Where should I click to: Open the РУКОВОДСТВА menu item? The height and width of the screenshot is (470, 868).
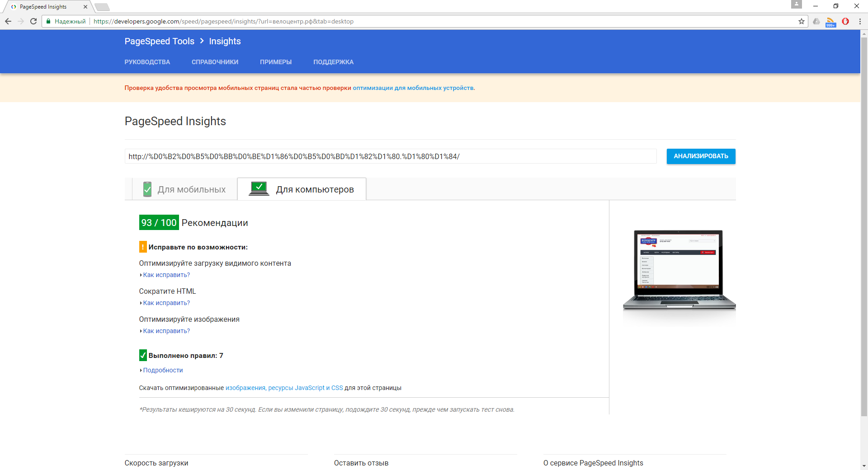coord(147,62)
